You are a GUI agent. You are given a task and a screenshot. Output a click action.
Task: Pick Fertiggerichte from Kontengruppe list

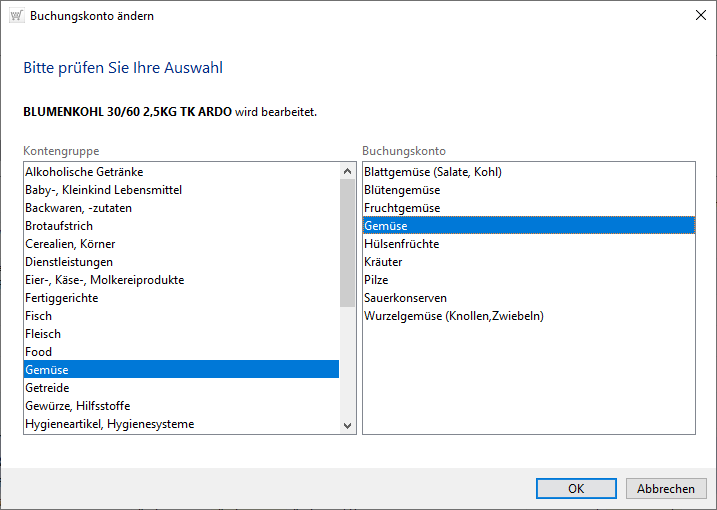61,298
